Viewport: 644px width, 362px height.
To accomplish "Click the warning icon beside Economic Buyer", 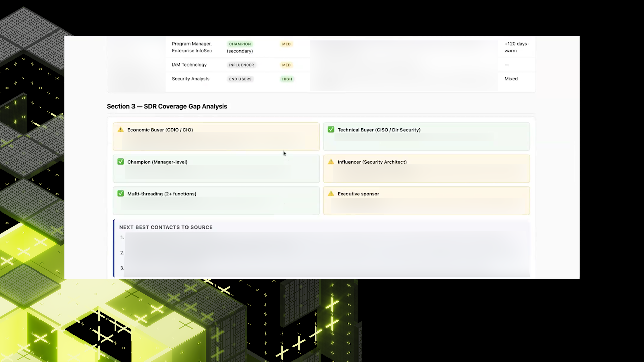I will (121, 130).
